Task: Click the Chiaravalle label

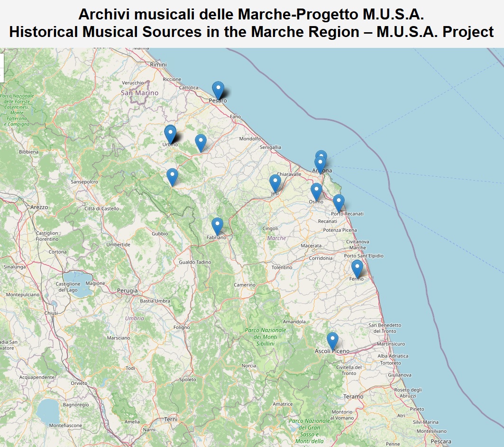Action: 289,174
